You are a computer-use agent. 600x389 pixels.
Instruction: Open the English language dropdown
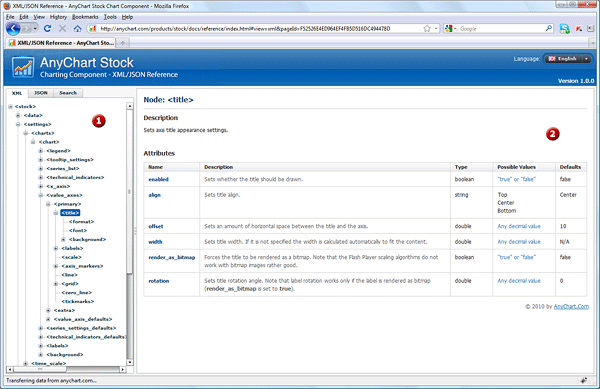click(567, 59)
